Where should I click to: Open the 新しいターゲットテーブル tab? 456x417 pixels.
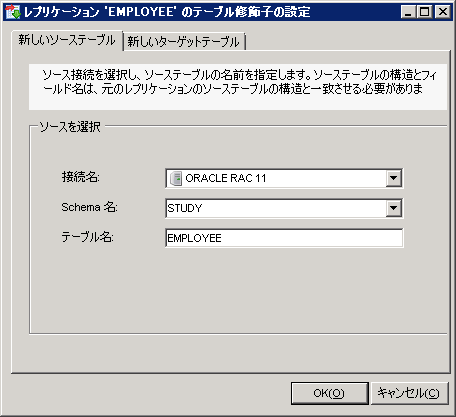(184, 42)
